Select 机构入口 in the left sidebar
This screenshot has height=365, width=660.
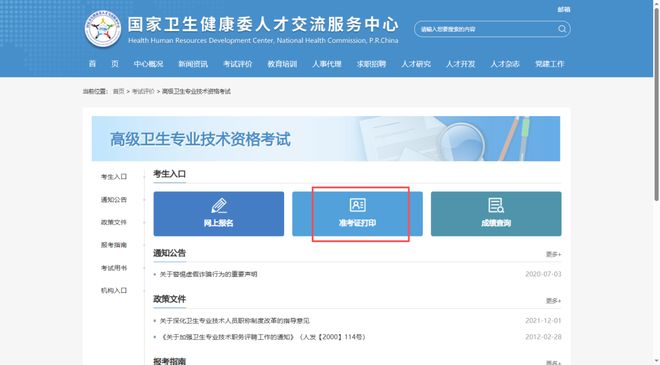tap(114, 290)
